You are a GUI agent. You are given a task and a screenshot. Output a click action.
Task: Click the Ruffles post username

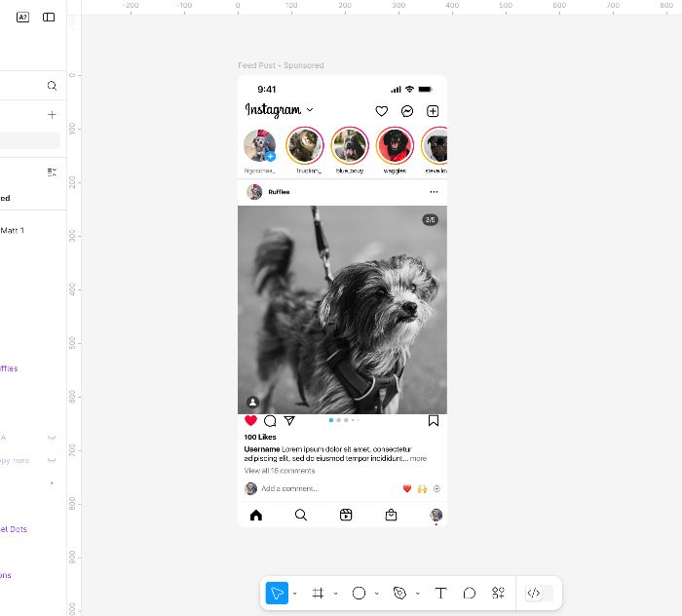(279, 192)
